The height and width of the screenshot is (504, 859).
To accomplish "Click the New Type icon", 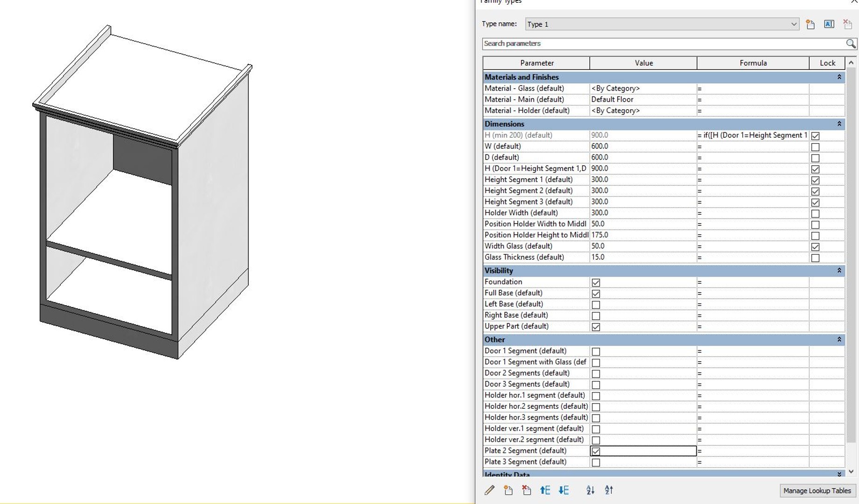I will click(810, 24).
